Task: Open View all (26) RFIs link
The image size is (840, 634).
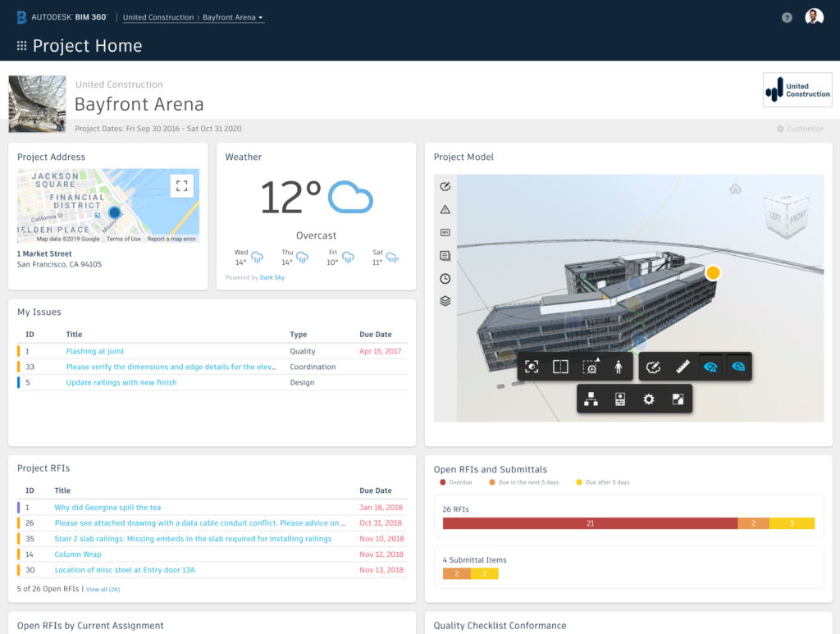Action: click(x=105, y=588)
